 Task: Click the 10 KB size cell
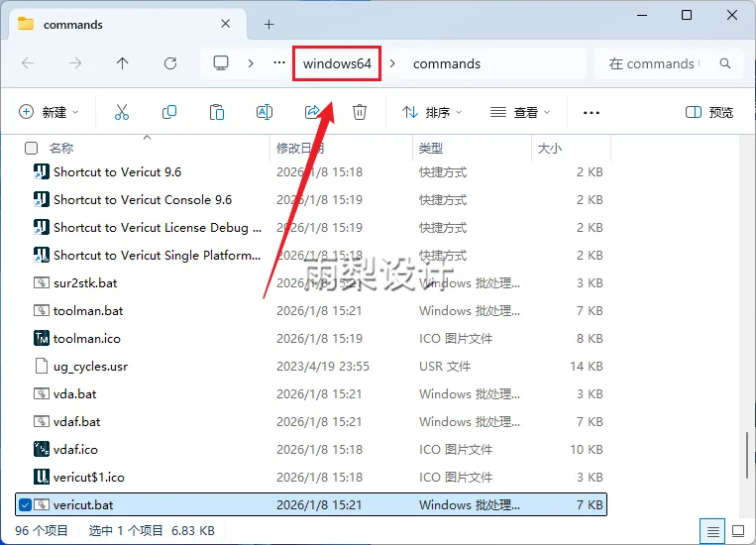(x=587, y=450)
